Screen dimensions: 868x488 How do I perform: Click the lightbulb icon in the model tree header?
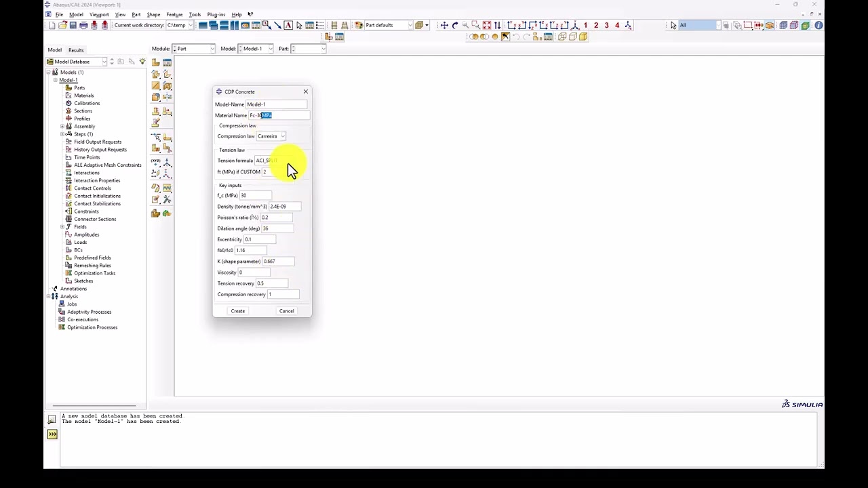142,62
